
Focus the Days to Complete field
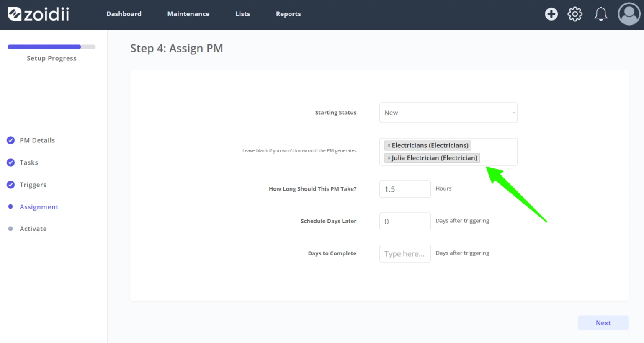405,253
